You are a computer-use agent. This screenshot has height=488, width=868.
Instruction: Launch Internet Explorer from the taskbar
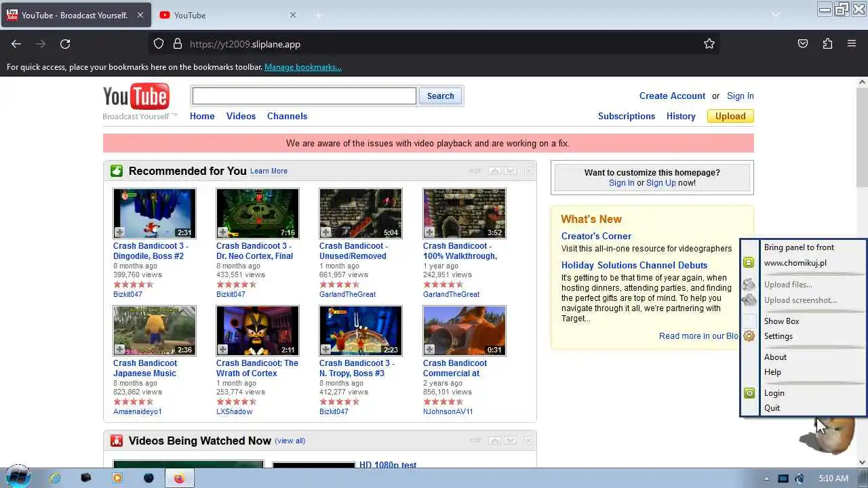coord(55,478)
